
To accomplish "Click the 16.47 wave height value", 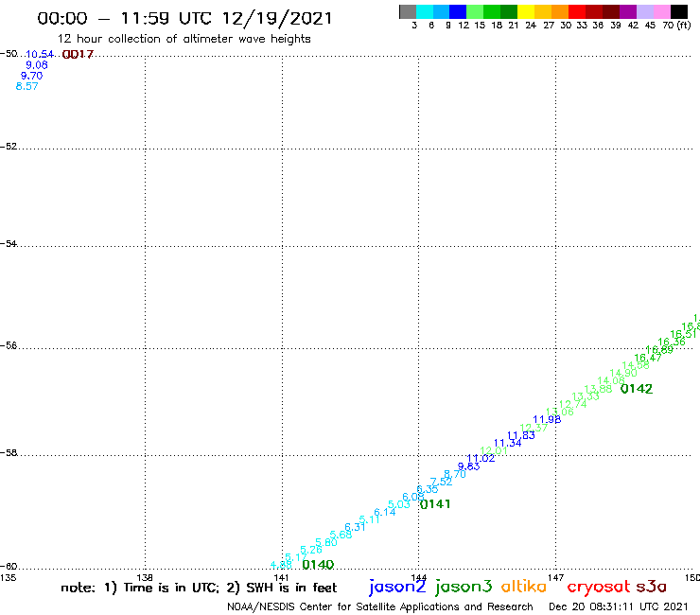I will click(x=648, y=358).
